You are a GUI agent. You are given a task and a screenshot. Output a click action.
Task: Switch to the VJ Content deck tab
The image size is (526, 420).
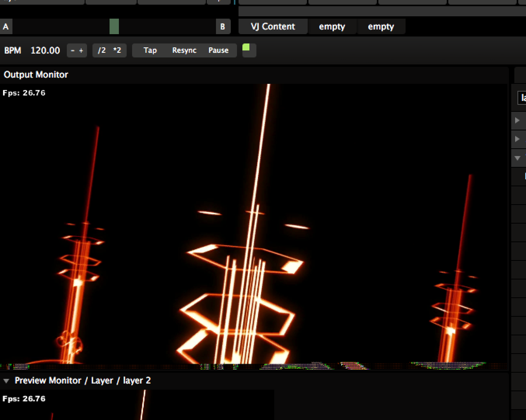click(273, 27)
